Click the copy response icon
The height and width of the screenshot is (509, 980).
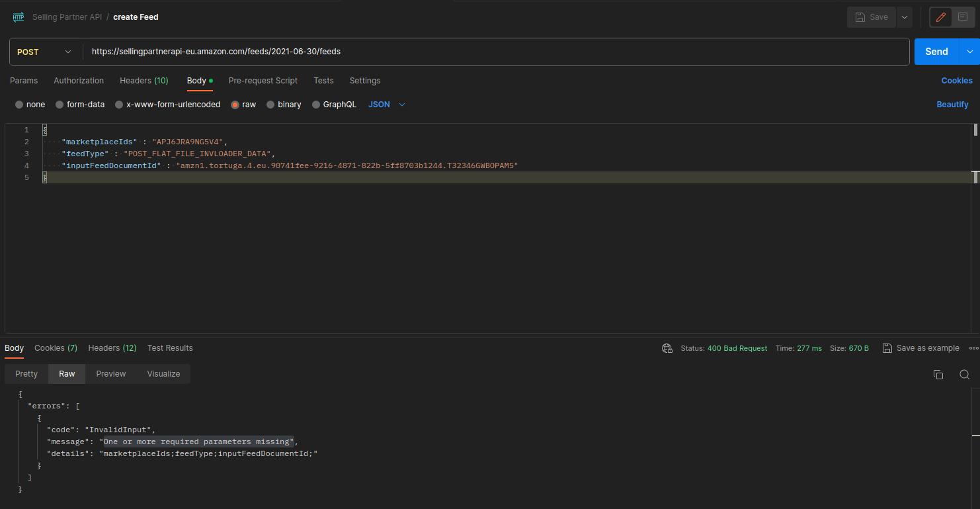938,374
